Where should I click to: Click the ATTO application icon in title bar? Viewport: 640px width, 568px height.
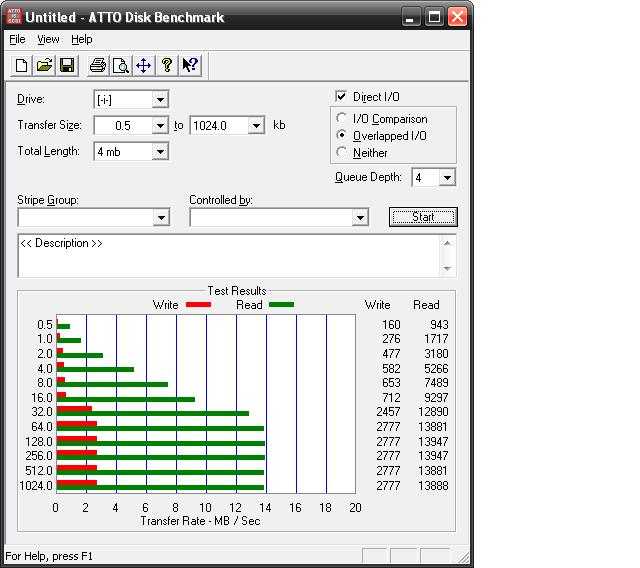(x=14, y=16)
